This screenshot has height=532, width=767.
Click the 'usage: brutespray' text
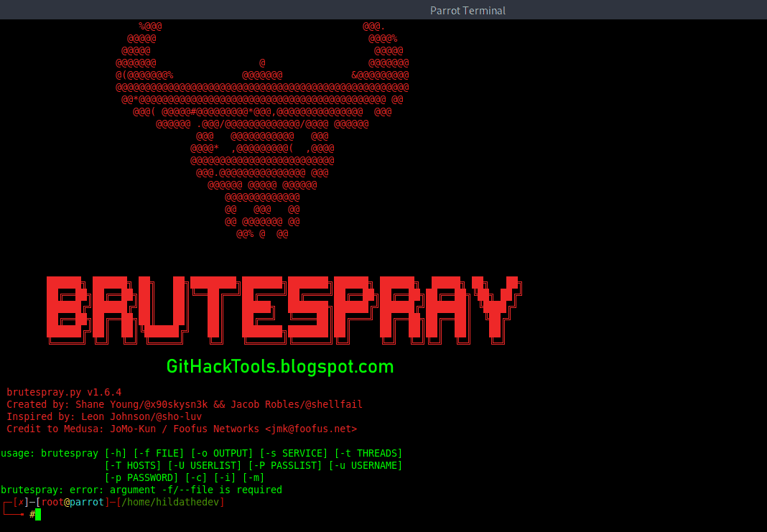(x=50, y=453)
